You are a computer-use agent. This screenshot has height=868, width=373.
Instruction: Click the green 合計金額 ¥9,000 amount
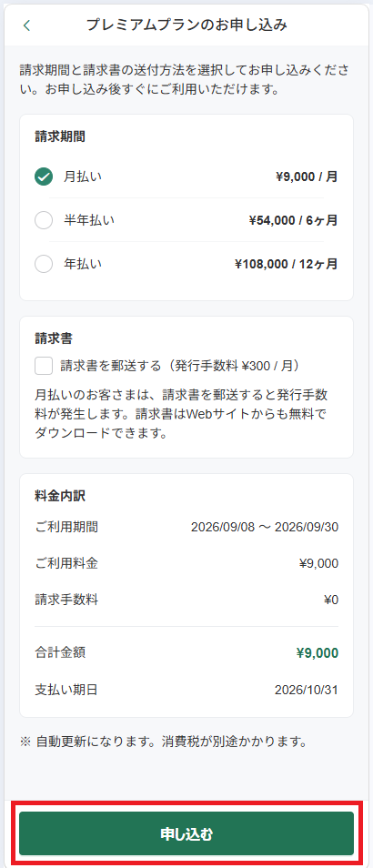[x=318, y=652]
